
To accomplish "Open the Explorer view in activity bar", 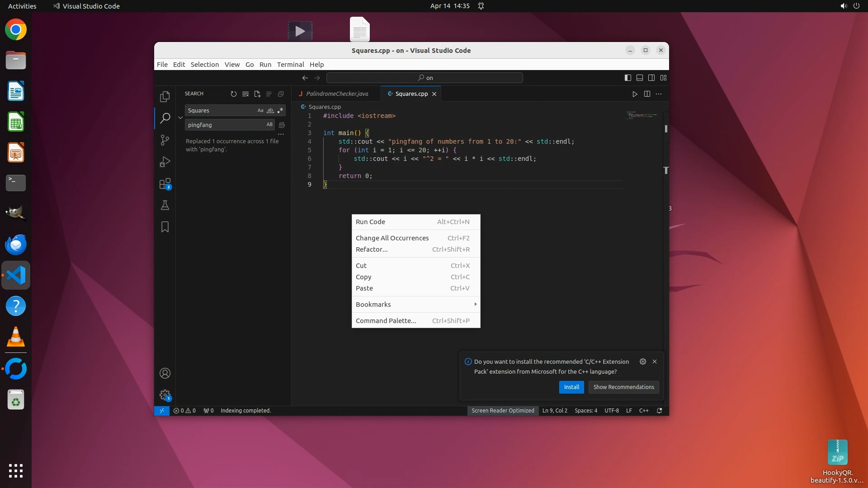I will [x=165, y=97].
